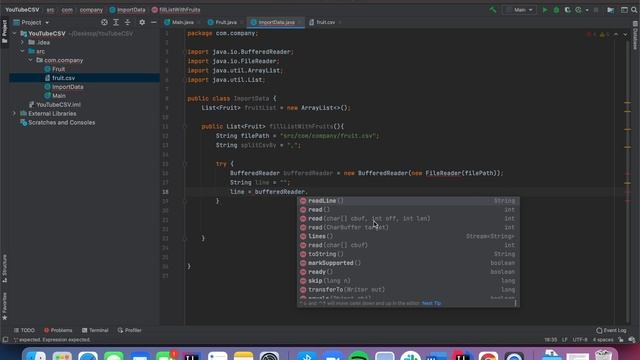Expand External Libraries node arrow
The image size is (640, 360).
click(15, 113)
